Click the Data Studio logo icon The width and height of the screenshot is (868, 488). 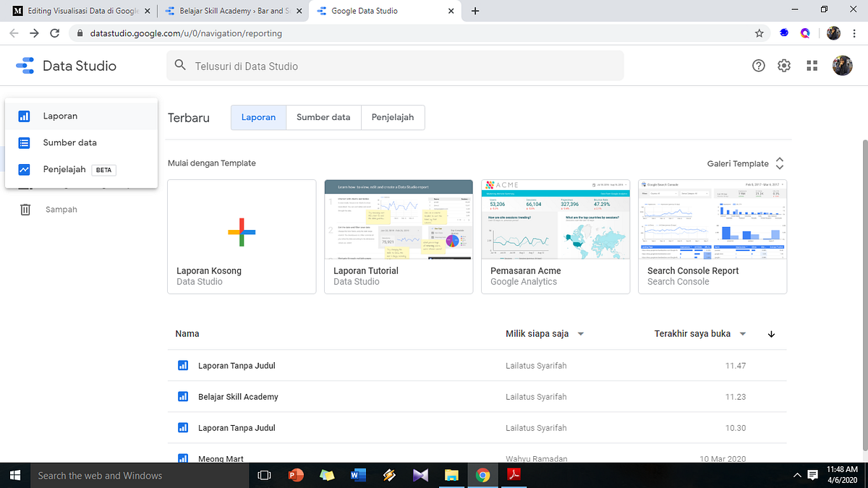click(x=25, y=66)
